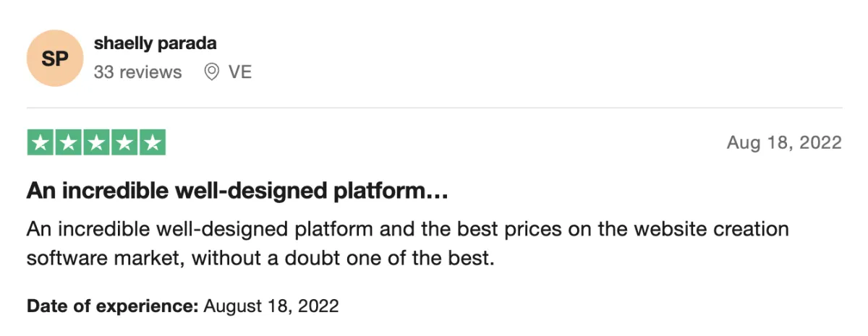Open the review title An incredible well-designed platform
The height and width of the screenshot is (336, 868).
pos(238,191)
